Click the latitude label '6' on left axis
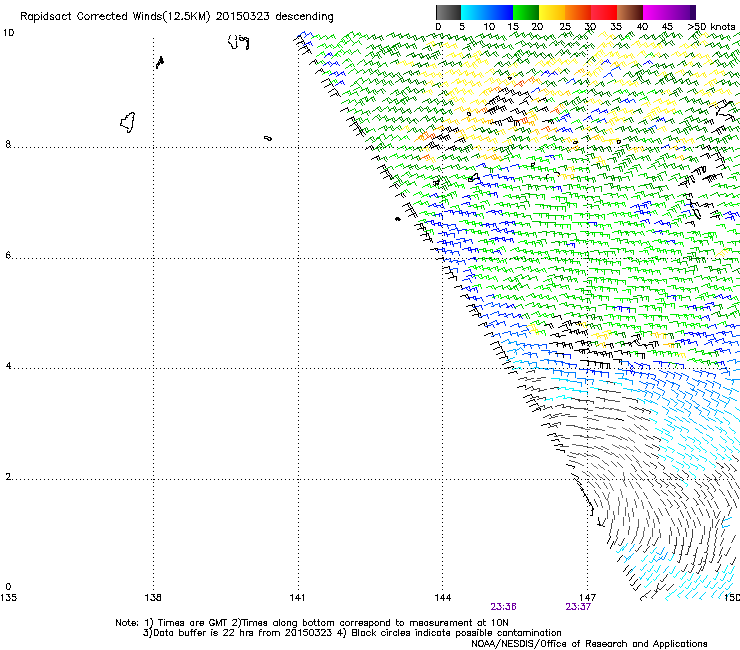The height and width of the screenshot is (650, 740). (8, 255)
